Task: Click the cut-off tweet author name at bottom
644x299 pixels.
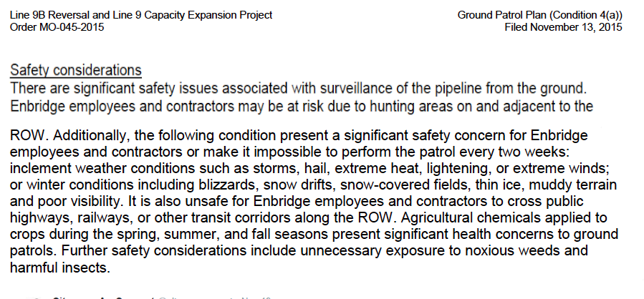Action: [103, 297]
